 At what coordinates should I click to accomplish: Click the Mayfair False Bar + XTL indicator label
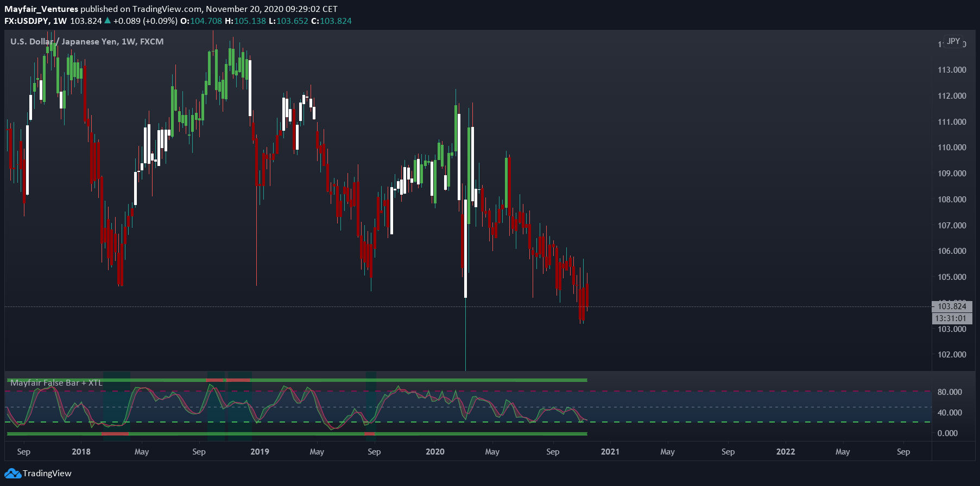[x=56, y=383]
